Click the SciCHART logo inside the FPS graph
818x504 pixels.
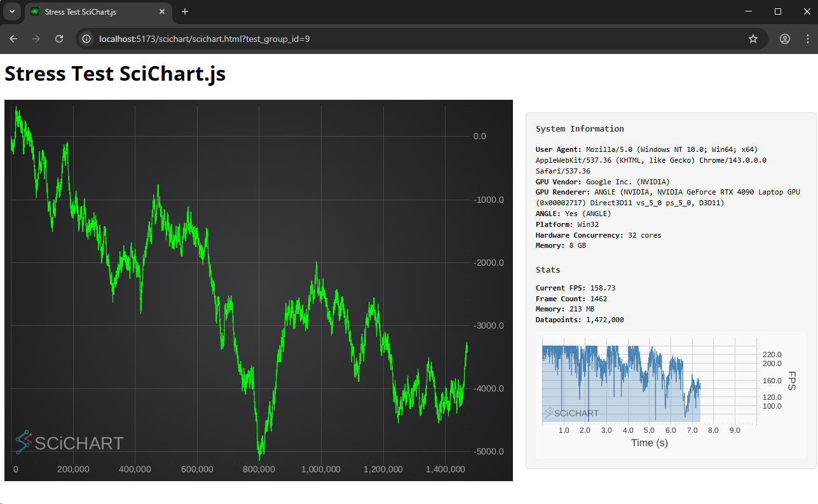point(571,413)
